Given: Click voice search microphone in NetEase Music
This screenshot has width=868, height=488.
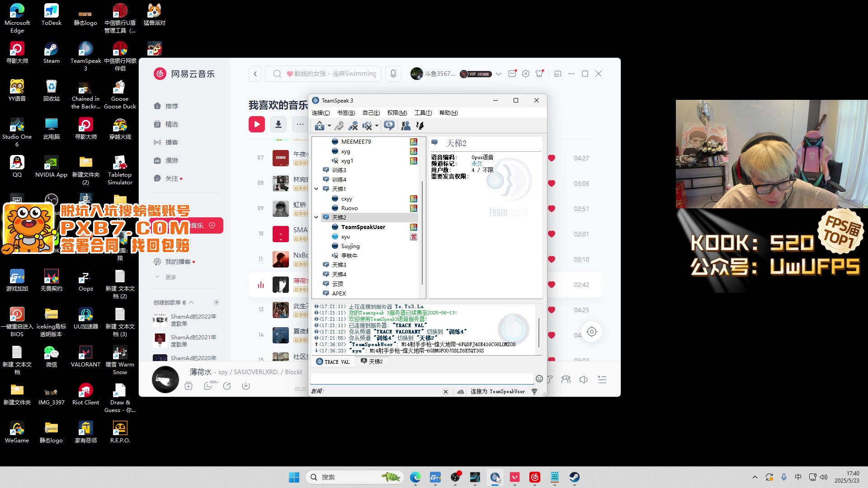Looking at the screenshot, I should (x=393, y=74).
